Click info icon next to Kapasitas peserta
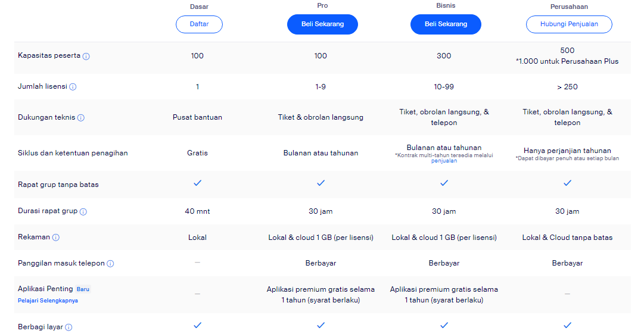Screen dimensions: 644x334 (86, 57)
